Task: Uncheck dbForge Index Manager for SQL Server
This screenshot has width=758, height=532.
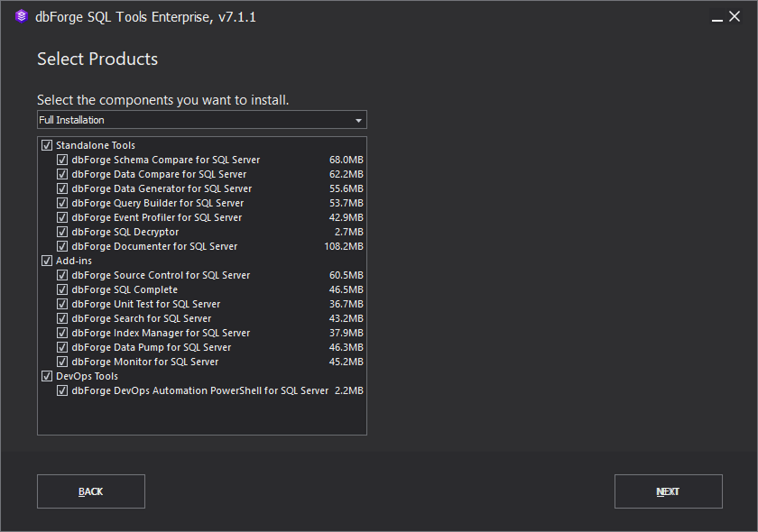Action: 62,334
